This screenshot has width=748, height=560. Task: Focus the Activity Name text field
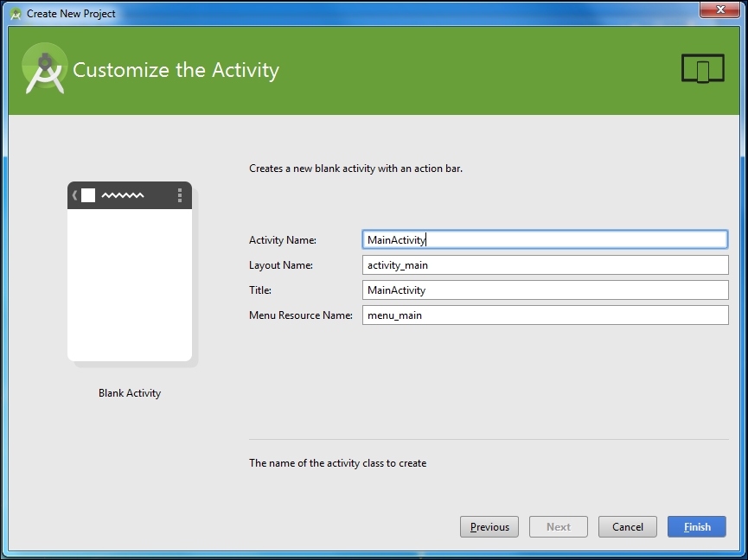pyautogui.click(x=545, y=239)
